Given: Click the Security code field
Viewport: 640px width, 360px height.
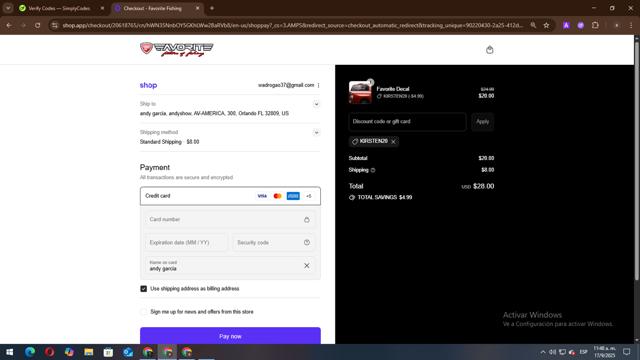Looking at the screenshot, I should click(x=273, y=242).
